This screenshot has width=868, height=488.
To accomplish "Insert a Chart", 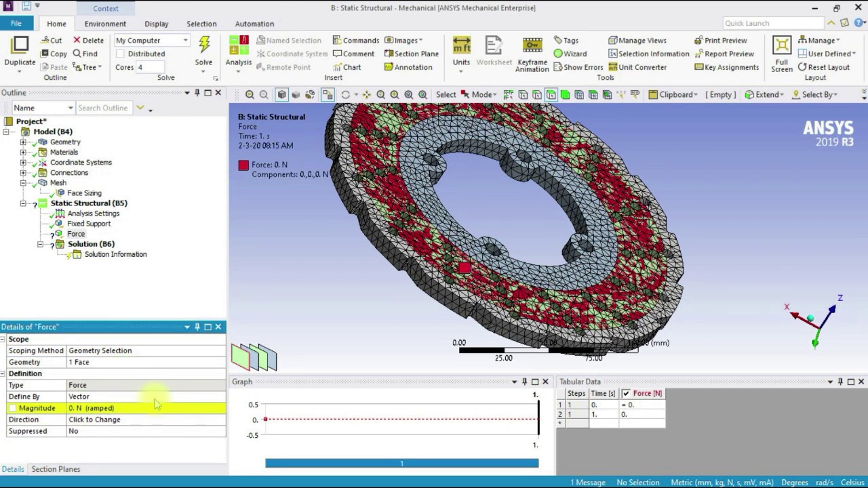I will pyautogui.click(x=347, y=67).
